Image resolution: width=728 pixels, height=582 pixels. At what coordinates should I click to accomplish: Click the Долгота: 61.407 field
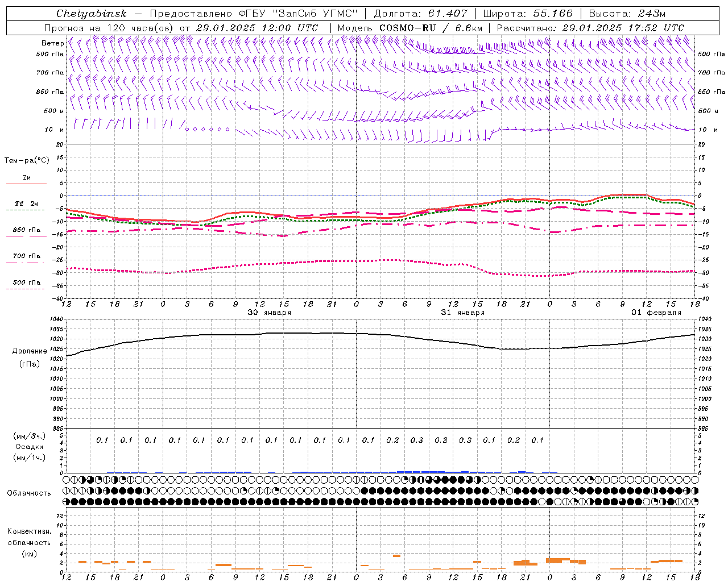421,14
